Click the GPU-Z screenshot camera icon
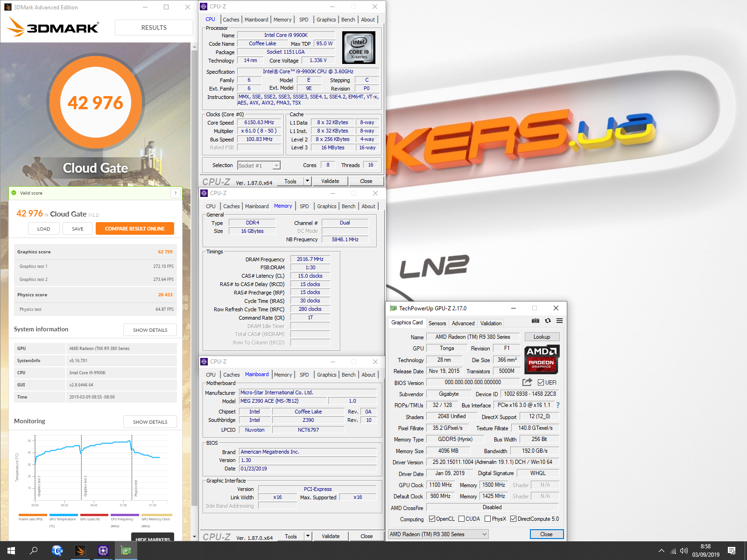This screenshot has width=747, height=560. pyautogui.click(x=536, y=321)
